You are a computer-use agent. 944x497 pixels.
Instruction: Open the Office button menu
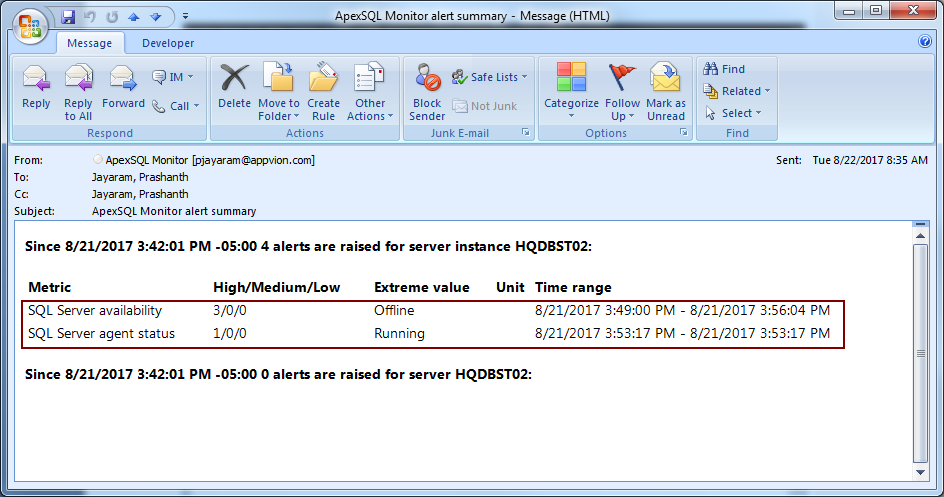(30, 26)
